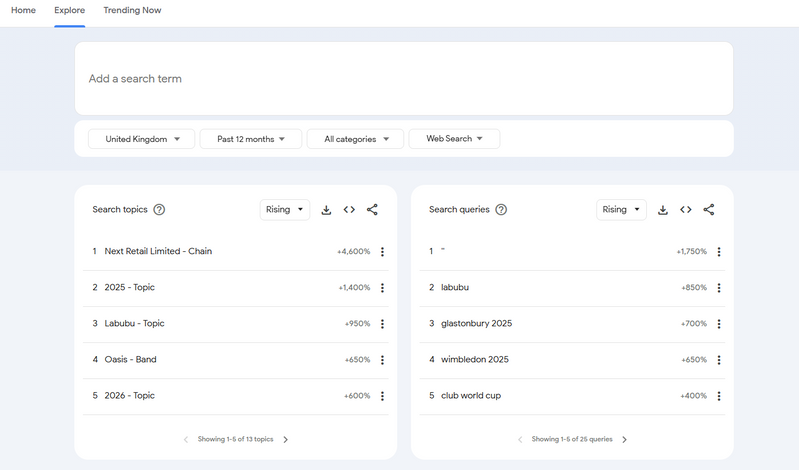799x470 pixels.
Task: Select the 2026 - Topic entry
Action: (x=129, y=396)
